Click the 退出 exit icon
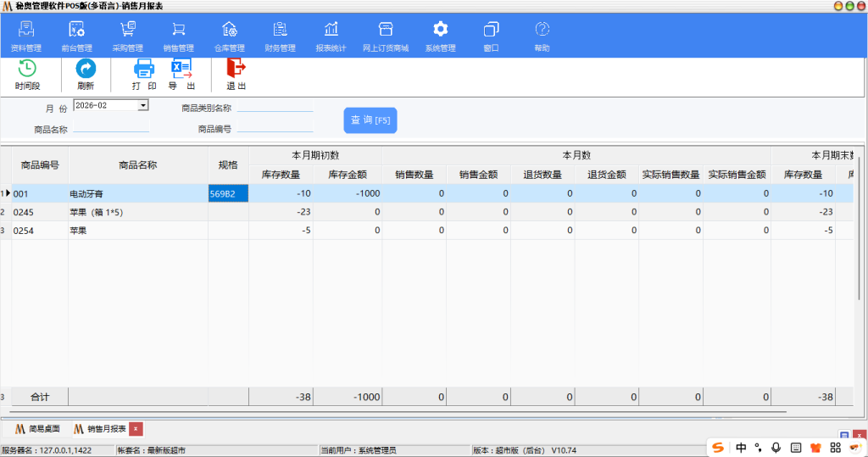 pyautogui.click(x=236, y=75)
